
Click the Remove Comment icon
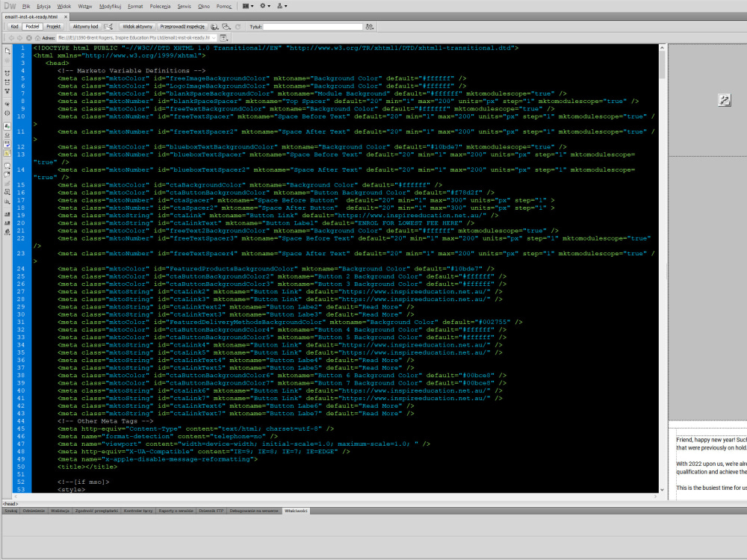[x=7, y=174]
